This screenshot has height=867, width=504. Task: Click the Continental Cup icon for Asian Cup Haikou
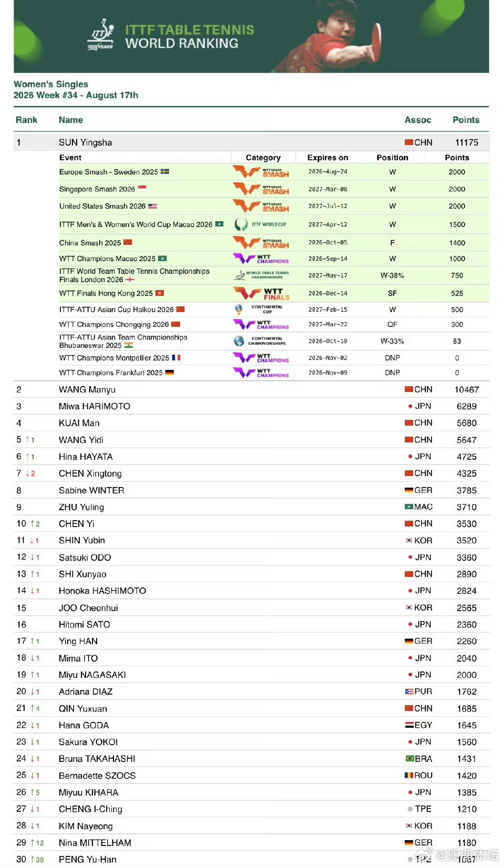tap(260, 309)
